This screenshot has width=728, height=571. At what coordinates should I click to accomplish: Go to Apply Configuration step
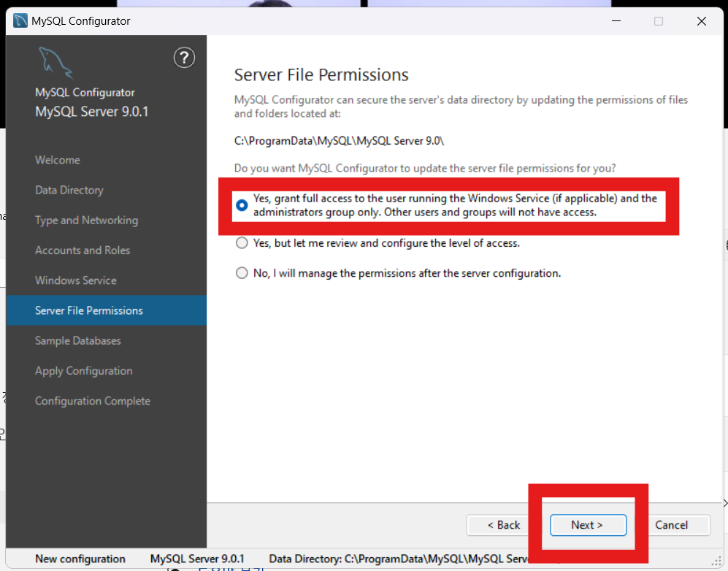coord(83,371)
